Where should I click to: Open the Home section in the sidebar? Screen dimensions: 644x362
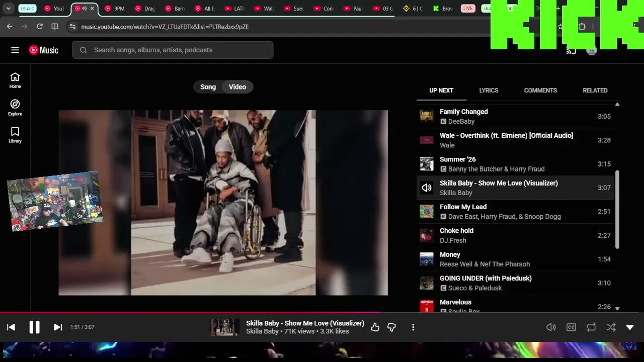coord(15,80)
